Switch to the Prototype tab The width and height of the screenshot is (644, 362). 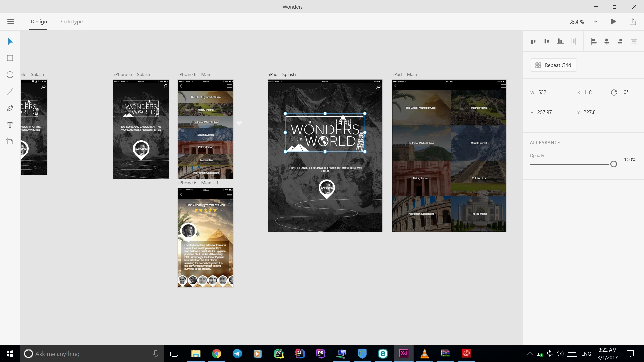(71, 22)
